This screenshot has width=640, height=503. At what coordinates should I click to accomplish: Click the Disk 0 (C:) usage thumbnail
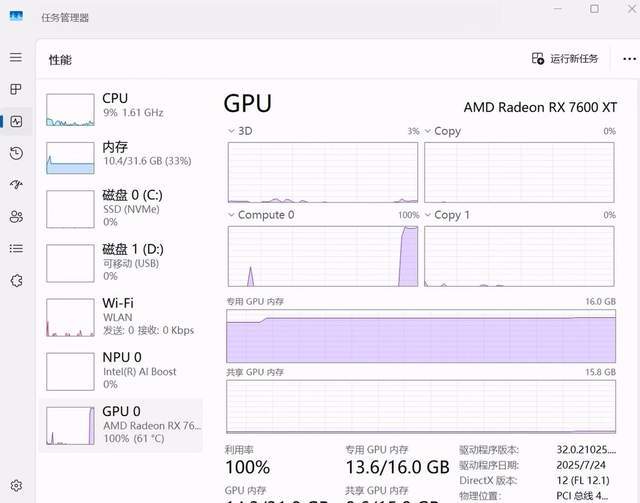(x=70, y=208)
